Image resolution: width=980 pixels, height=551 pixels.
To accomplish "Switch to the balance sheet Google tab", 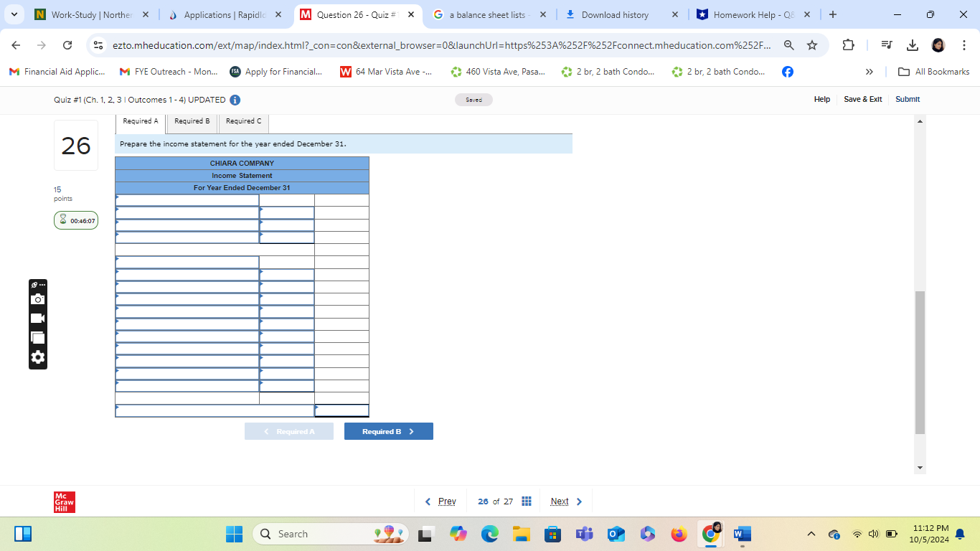I will (x=488, y=14).
